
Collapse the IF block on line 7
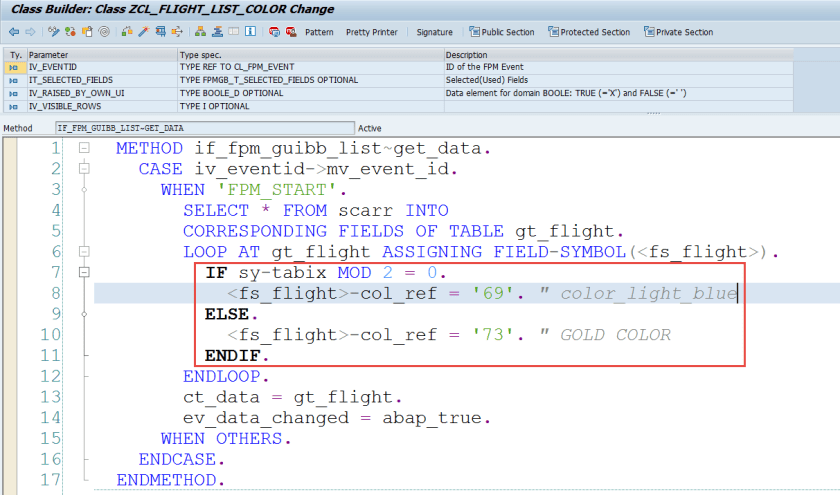[85, 272]
